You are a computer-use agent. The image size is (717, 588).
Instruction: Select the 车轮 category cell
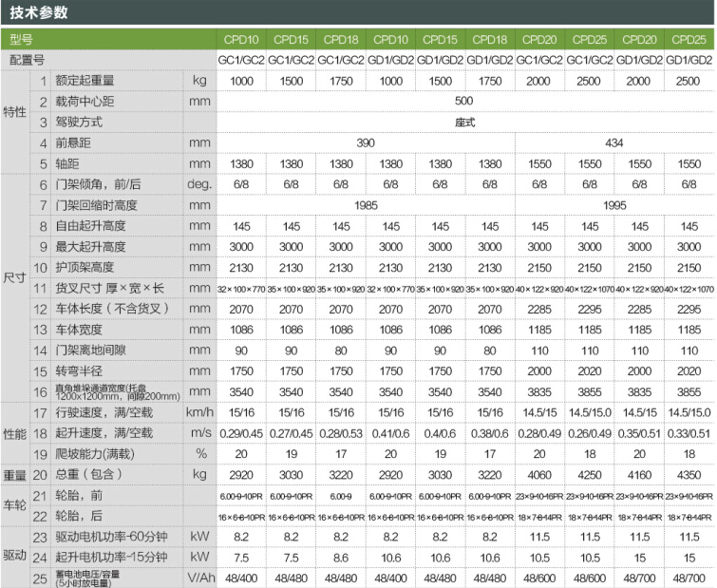(x=14, y=505)
